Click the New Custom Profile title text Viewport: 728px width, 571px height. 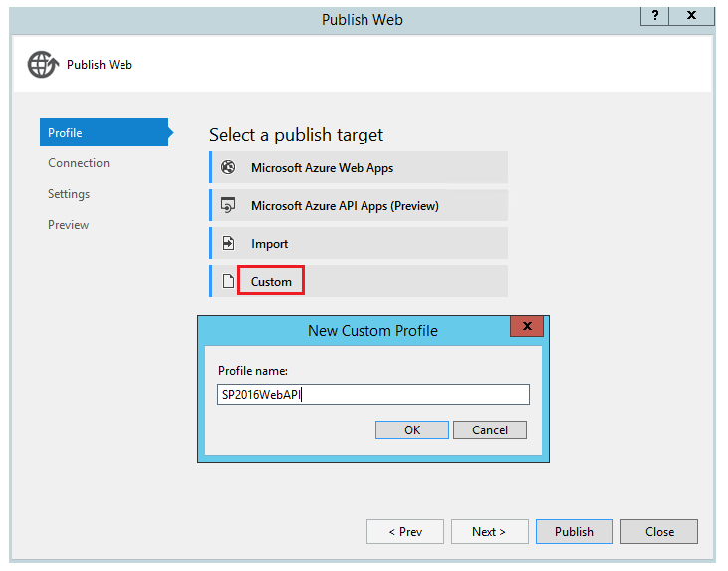372,330
